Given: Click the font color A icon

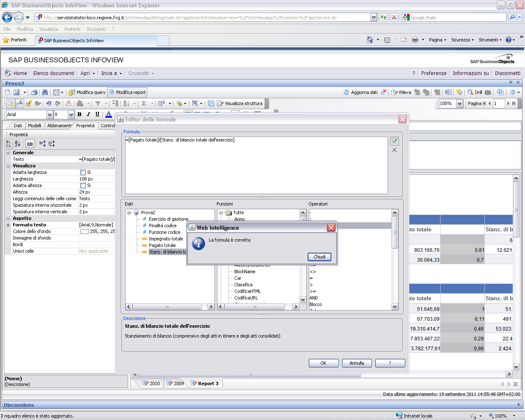Looking at the screenshot, I should [109, 114].
